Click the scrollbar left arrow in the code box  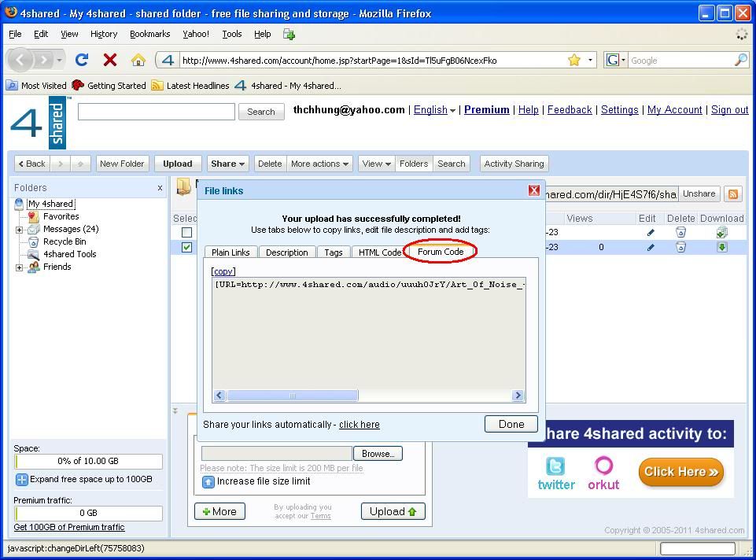(219, 396)
